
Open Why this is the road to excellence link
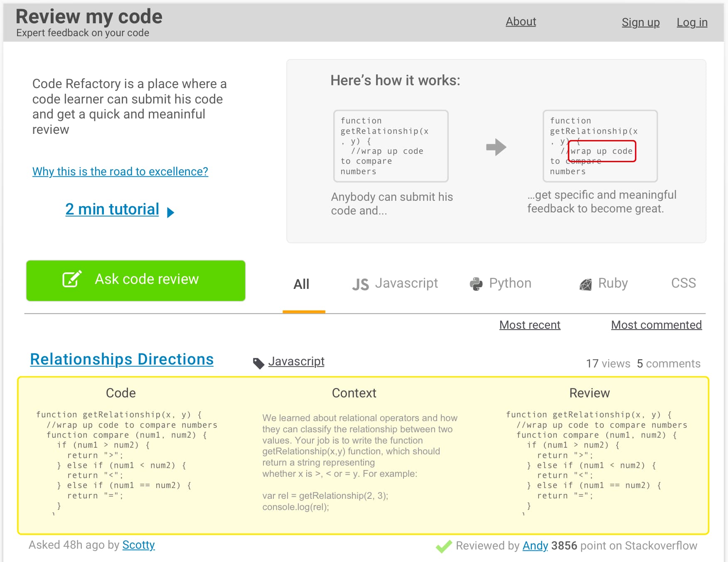(120, 171)
